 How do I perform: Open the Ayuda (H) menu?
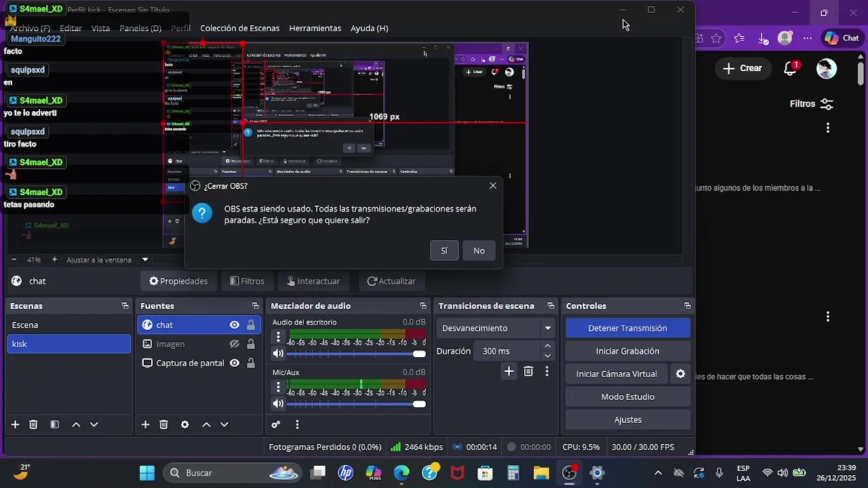(369, 28)
